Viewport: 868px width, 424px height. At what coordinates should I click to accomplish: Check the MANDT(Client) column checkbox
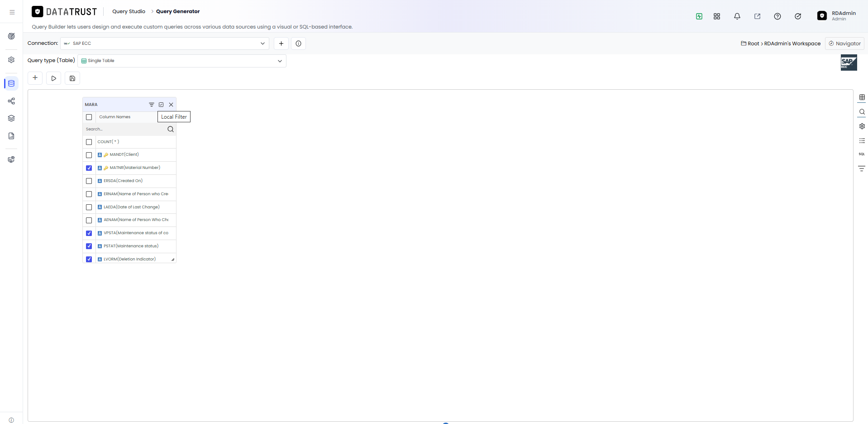(x=89, y=155)
